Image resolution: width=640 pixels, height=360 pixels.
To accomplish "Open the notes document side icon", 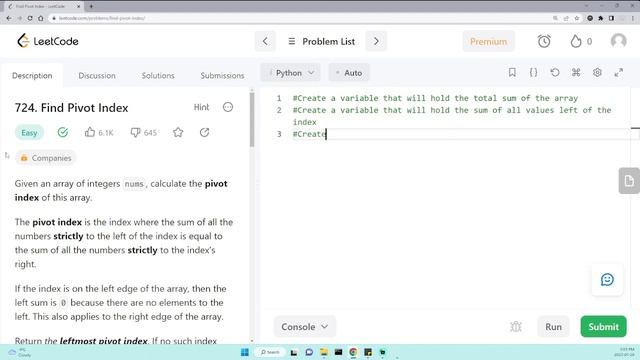I will coord(629,180).
